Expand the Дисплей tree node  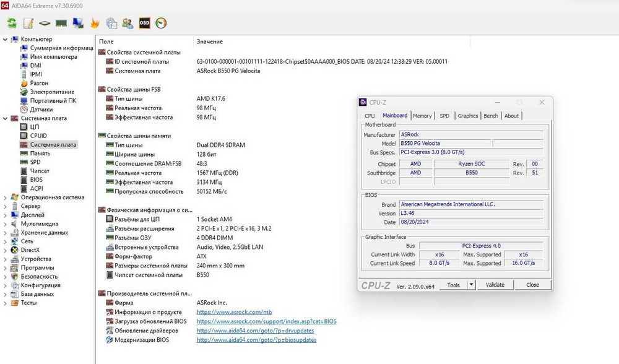(x=5, y=215)
